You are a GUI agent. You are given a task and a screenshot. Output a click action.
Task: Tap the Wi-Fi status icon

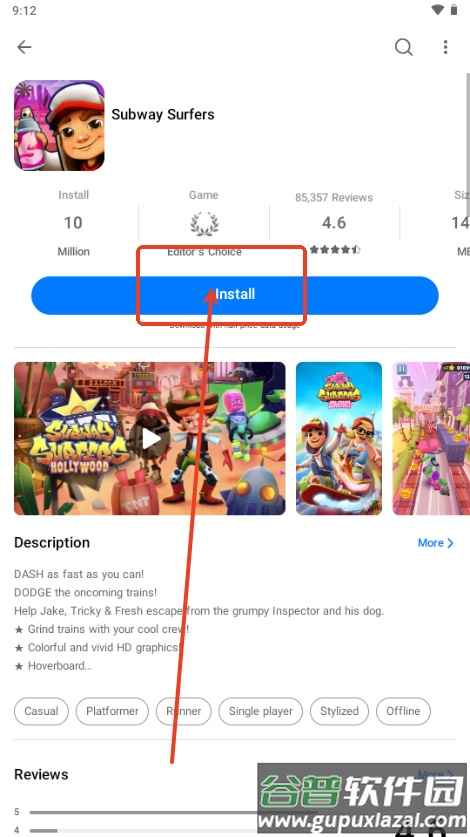pos(438,10)
